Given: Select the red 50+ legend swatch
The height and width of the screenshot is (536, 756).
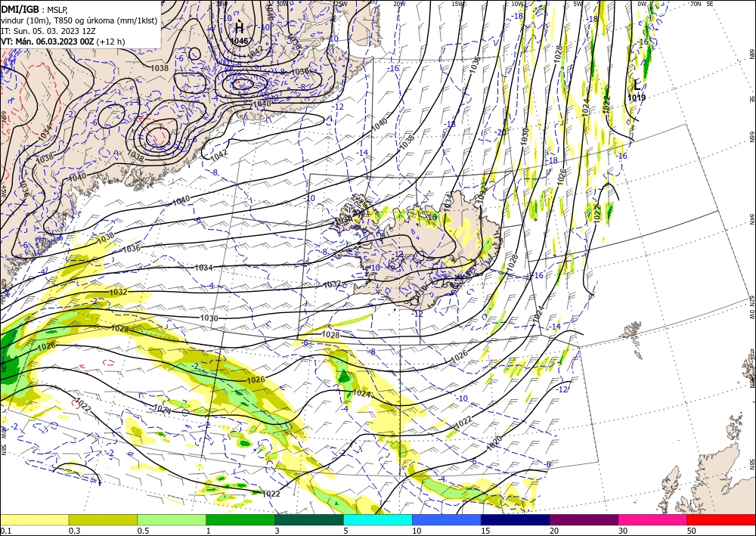Looking at the screenshot, I should 721,519.
